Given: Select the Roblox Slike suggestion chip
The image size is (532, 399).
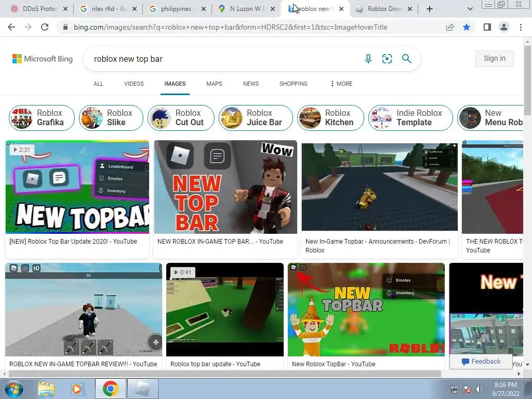Looking at the screenshot, I should 111,117.
